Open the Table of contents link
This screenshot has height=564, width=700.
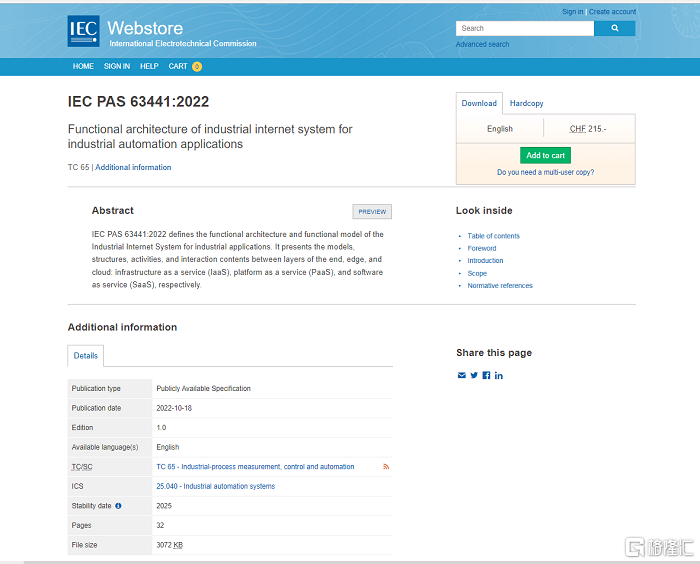493,236
